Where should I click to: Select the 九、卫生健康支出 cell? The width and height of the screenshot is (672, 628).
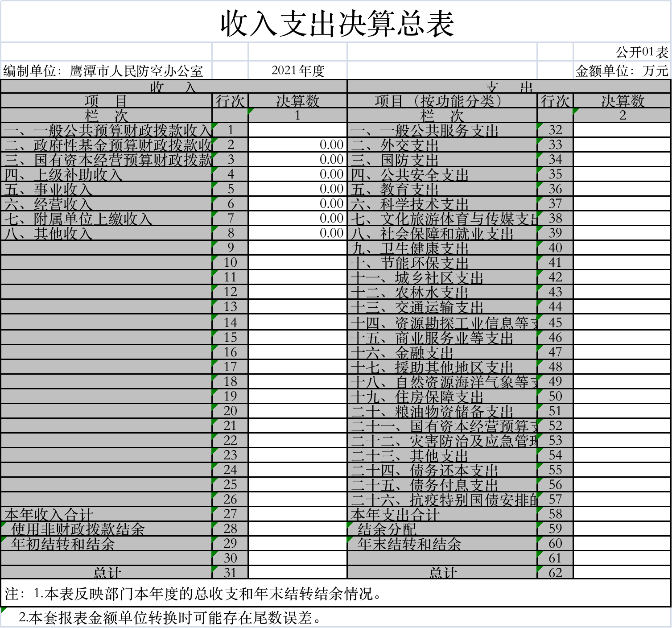[442, 248]
